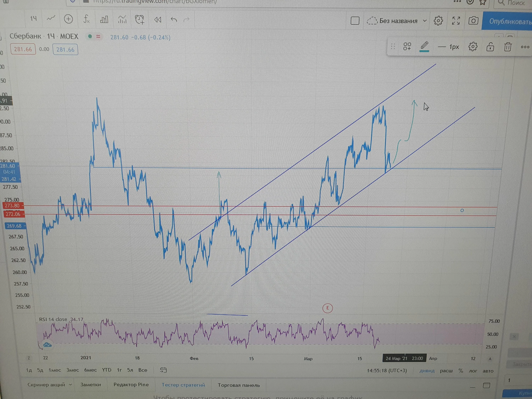This screenshot has height=399, width=532.
Task: Undo the last chart action
Action: (x=174, y=20)
